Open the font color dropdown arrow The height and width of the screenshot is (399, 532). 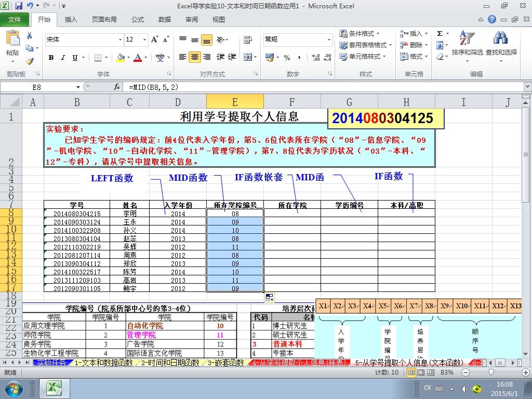[x=145, y=58]
